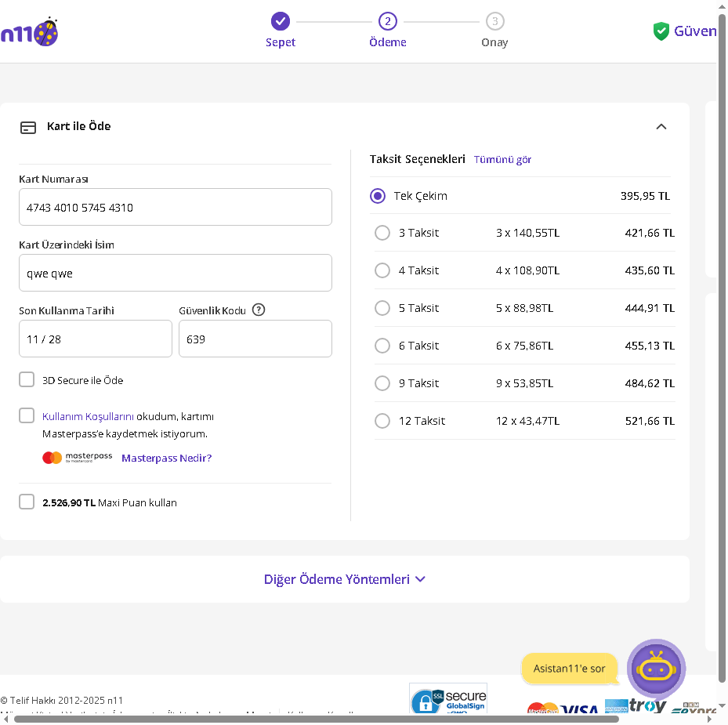Open the Masterpass Nedir? link
Viewport: 728px width, 725px height.
point(166,458)
